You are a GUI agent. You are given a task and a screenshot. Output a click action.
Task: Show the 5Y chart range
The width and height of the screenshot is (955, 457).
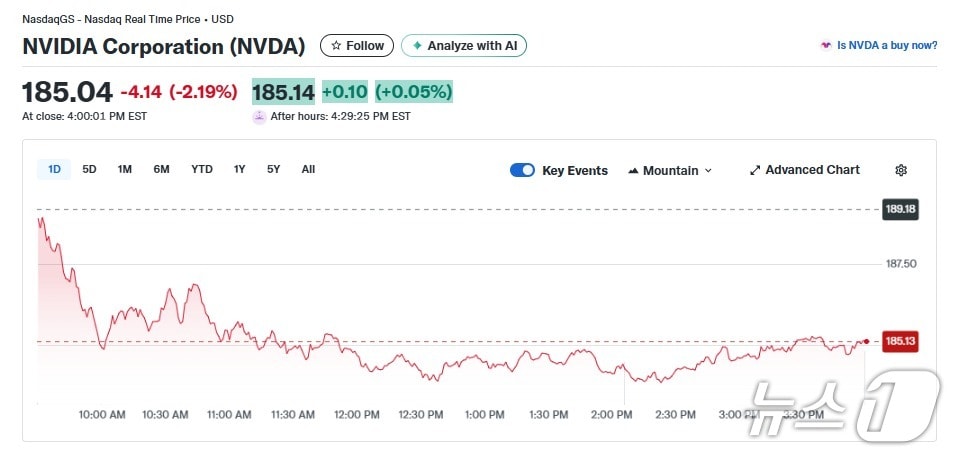tap(273, 169)
